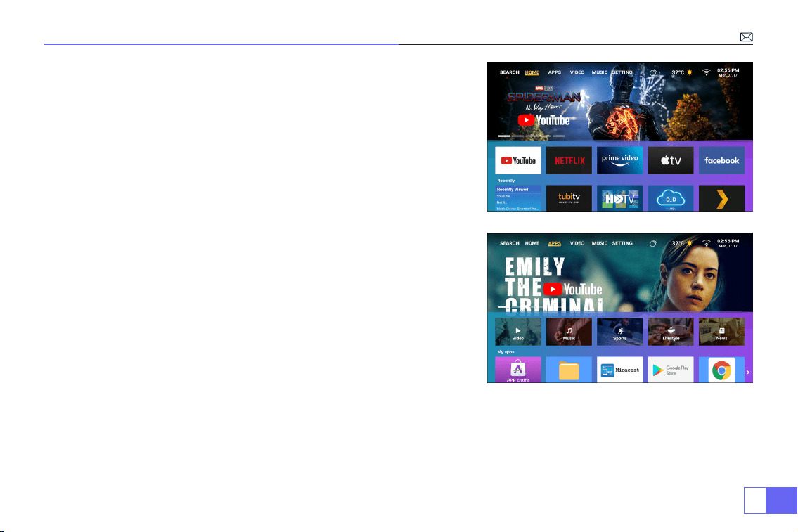798x532 pixels.
Task: Click the Spider-Man No Way Home banner
Action: click(x=620, y=101)
